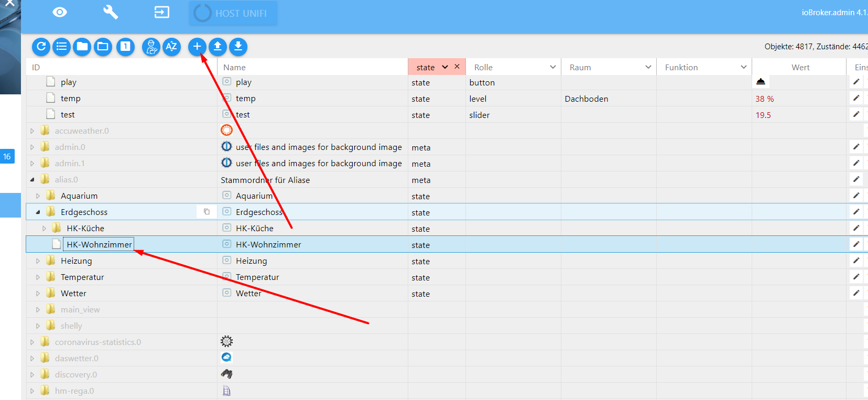The width and height of the screenshot is (868, 400).
Task: Open the Raum filter dropdown
Action: [648, 67]
